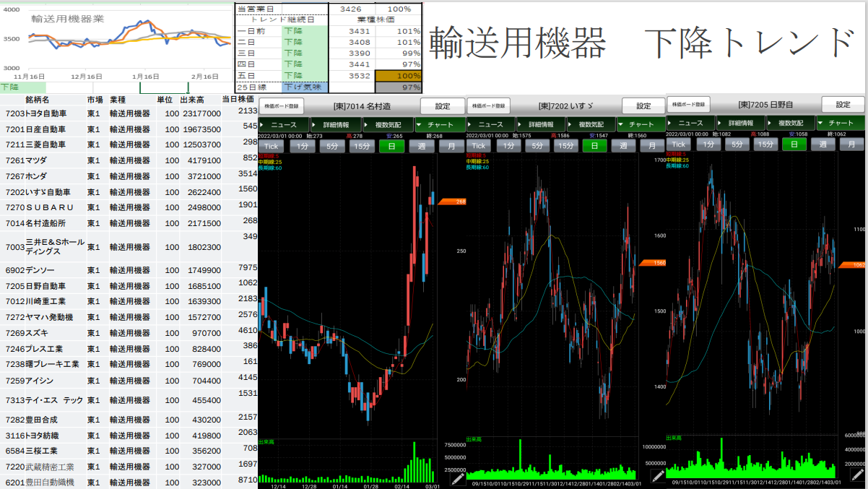
Task: Select Tick interval on 7202 いすゞ chart
Action: 477,145
